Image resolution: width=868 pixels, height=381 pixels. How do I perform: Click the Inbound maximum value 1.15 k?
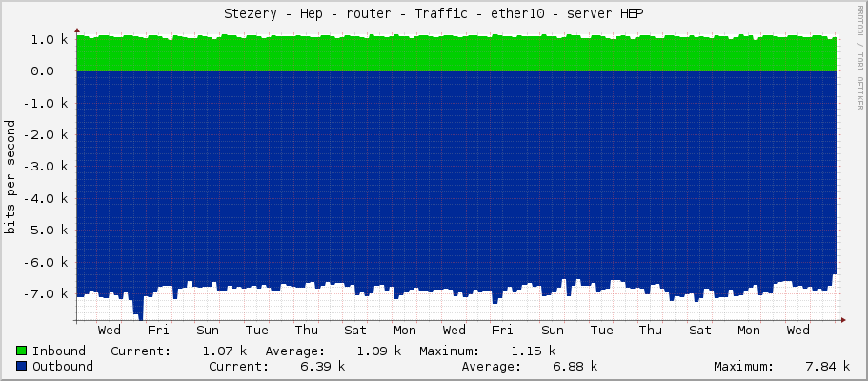pyautogui.click(x=533, y=351)
